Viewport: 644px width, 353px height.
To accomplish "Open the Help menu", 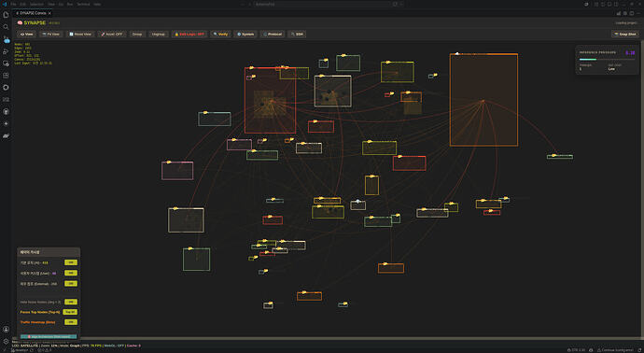I will pyautogui.click(x=97, y=4).
